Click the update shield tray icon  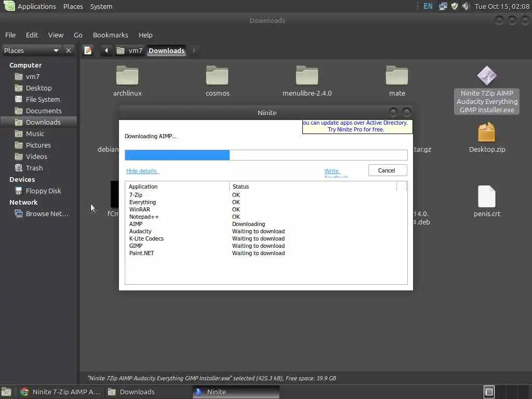[x=454, y=6]
